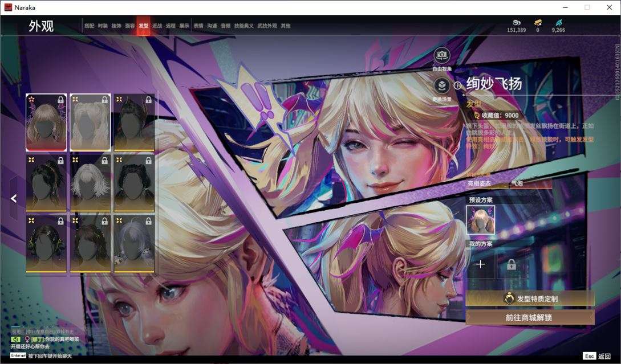Open the 近战 weapon tab

[x=157, y=26]
